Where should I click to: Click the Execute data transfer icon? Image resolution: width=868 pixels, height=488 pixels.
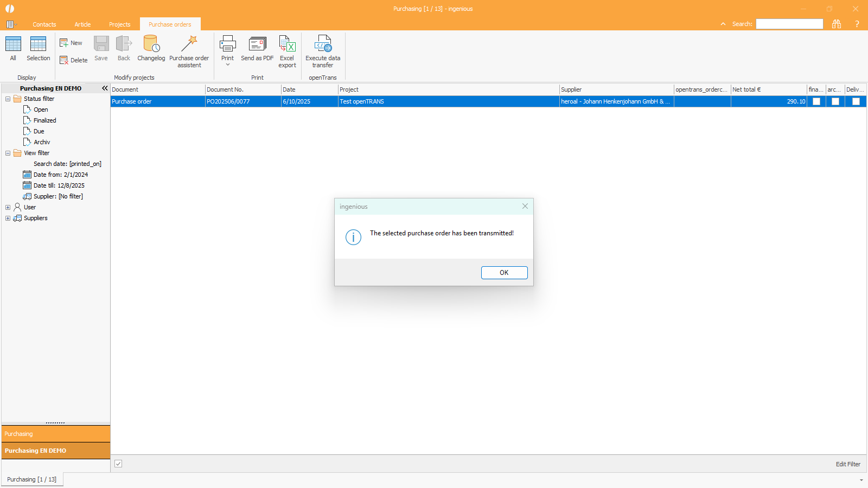(323, 44)
